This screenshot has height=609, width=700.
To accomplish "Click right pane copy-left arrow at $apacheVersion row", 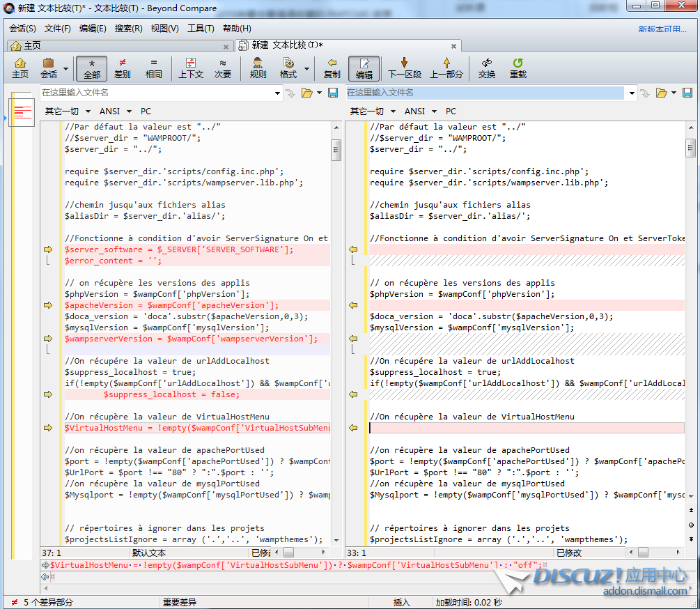I will [x=353, y=305].
